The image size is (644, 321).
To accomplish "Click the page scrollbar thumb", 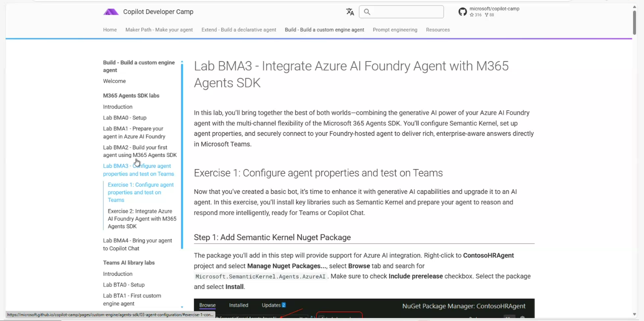I will pyautogui.click(x=634, y=22).
